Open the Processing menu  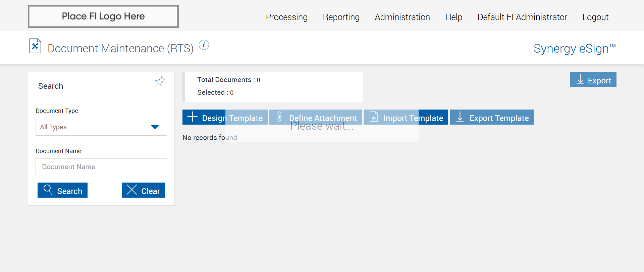[x=286, y=17]
